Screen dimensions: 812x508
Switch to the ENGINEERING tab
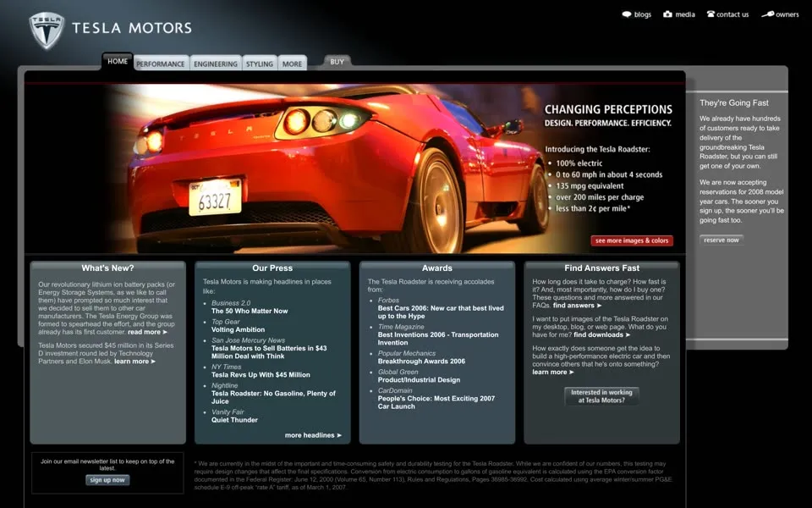point(216,63)
